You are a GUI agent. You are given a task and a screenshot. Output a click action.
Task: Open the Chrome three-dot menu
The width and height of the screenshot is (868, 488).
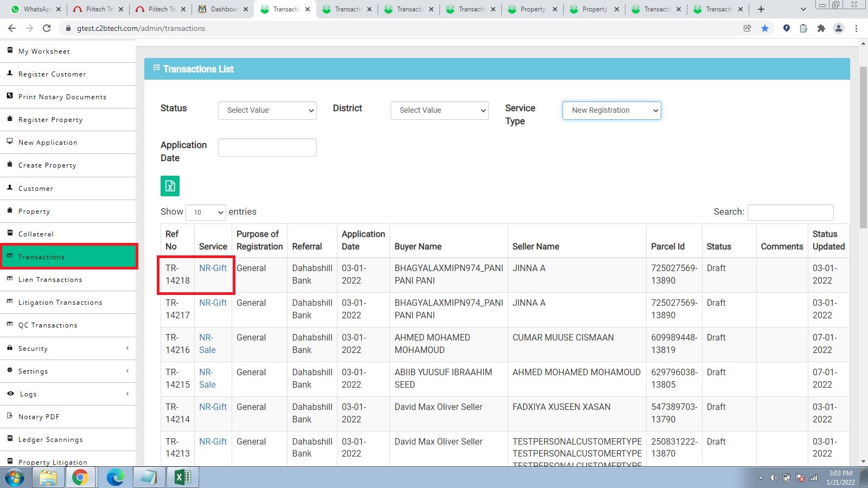pyautogui.click(x=857, y=28)
